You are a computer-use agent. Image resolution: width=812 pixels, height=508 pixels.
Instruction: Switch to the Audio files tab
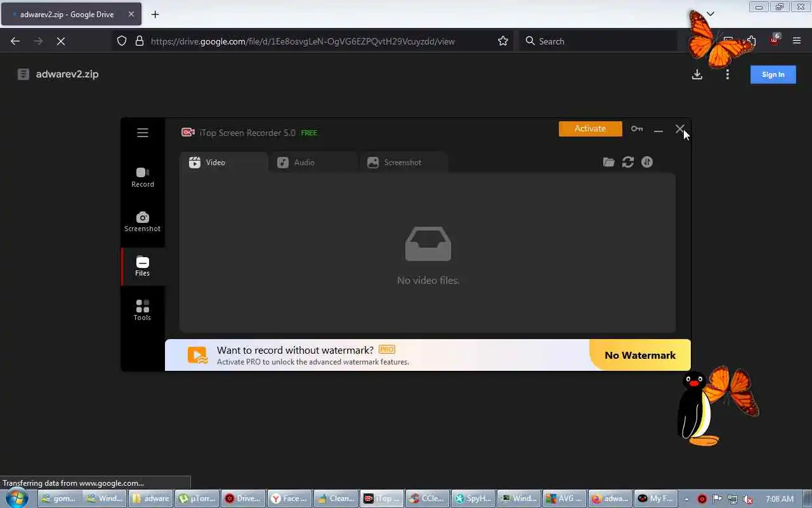(x=313, y=163)
